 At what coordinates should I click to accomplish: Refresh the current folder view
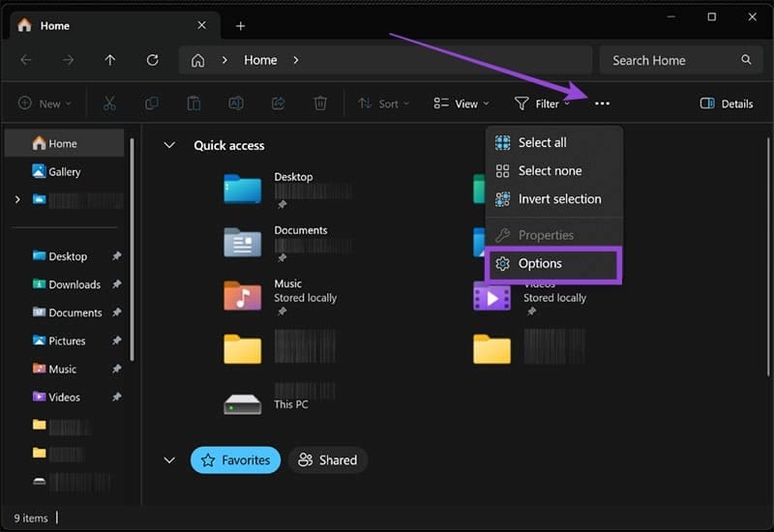coord(152,60)
